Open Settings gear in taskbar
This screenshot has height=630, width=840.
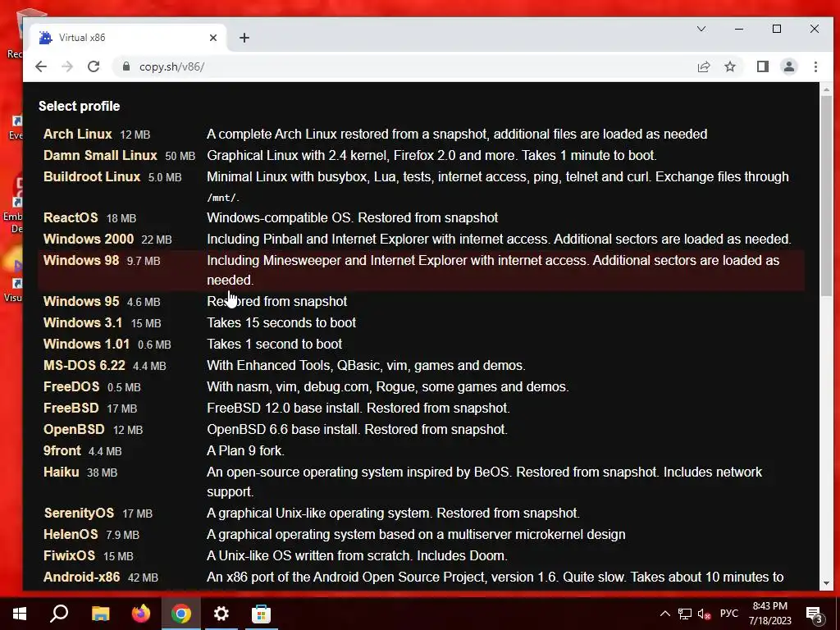(x=221, y=614)
